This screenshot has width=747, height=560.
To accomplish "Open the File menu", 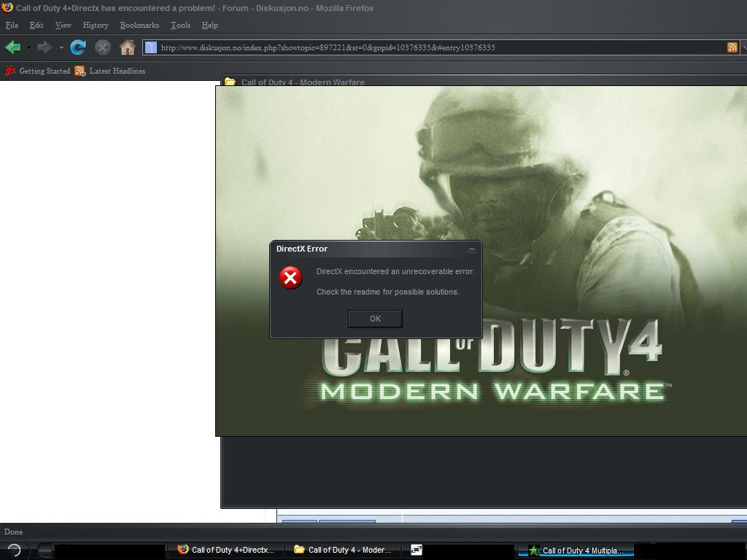I will [x=12, y=26].
